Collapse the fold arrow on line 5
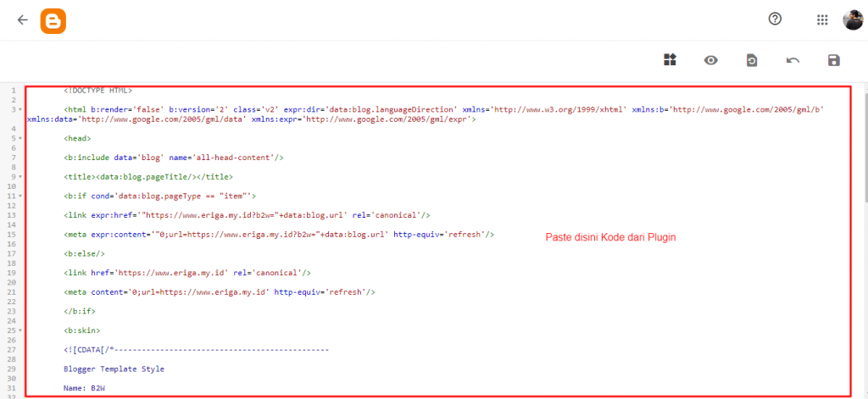The width and height of the screenshot is (868, 399). [x=20, y=138]
